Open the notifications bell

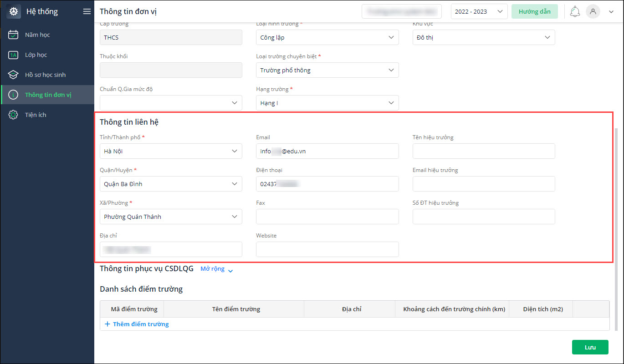coord(575,12)
